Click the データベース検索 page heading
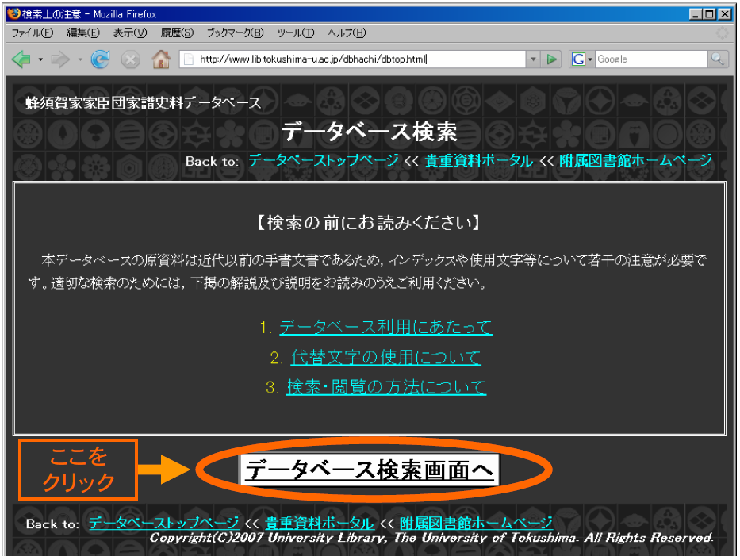Screen dimensions: 740x560 [370, 132]
